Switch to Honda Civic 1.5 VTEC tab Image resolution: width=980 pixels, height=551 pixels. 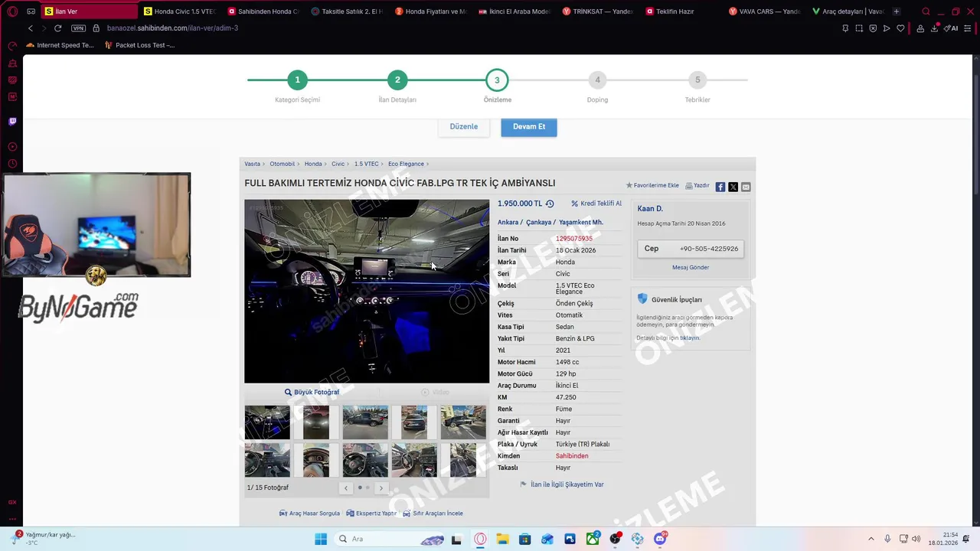point(181,11)
